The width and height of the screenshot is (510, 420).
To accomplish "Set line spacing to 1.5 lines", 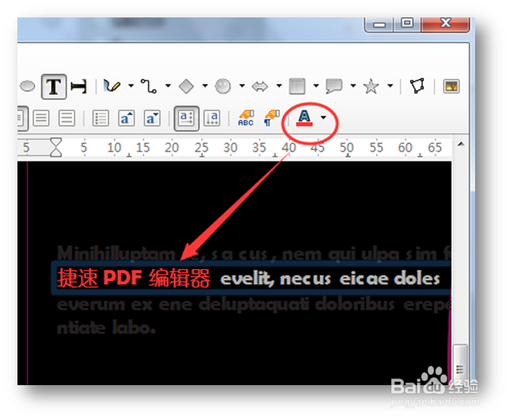I will [42, 118].
